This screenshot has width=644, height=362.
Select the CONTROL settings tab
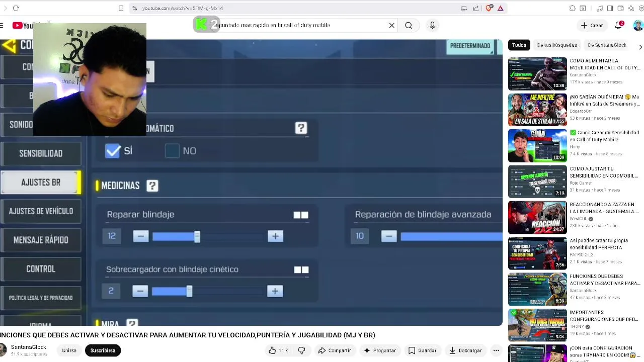click(41, 269)
